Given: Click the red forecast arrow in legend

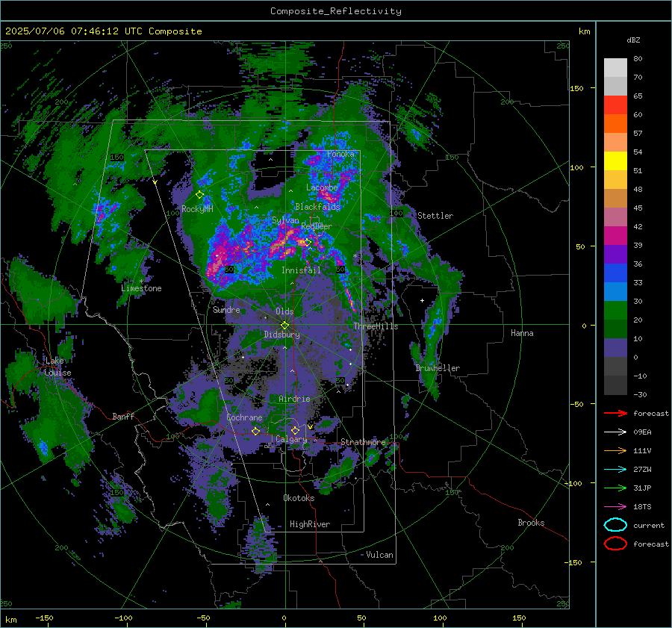Looking at the screenshot, I should 615,413.
